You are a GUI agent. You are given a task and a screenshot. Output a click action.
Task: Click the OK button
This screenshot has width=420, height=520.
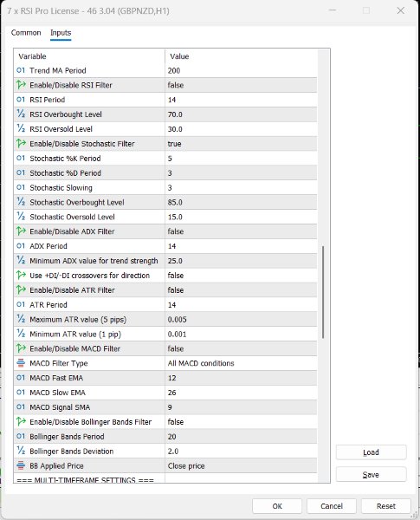pos(277,506)
